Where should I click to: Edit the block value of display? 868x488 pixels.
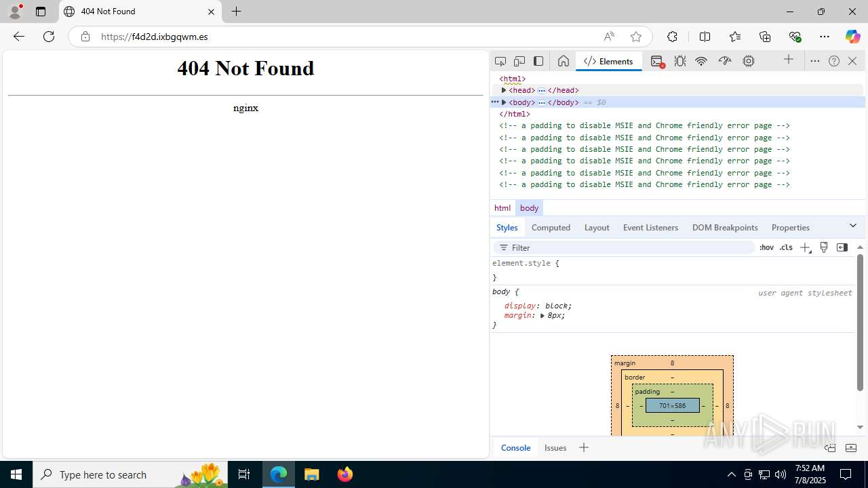point(556,306)
